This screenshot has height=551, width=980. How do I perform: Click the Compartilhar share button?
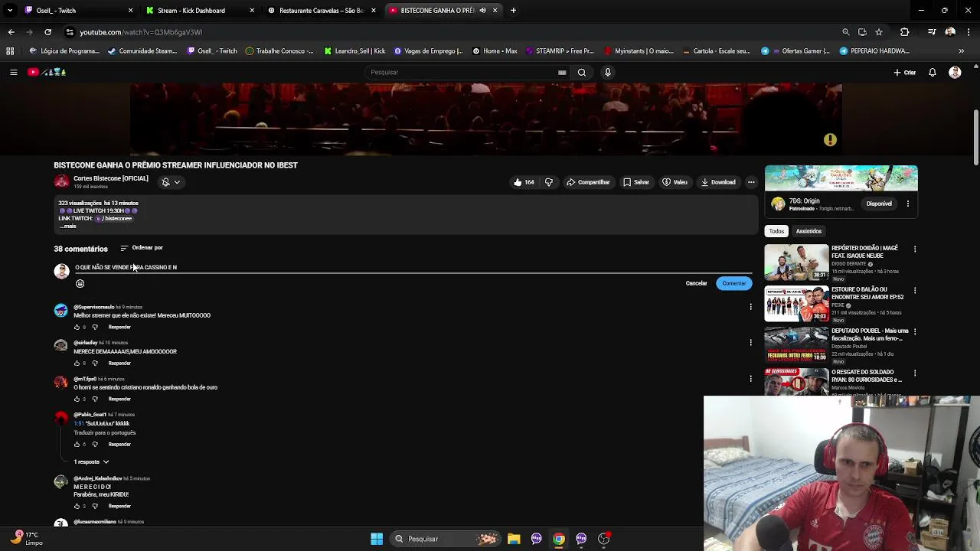tap(588, 182)
